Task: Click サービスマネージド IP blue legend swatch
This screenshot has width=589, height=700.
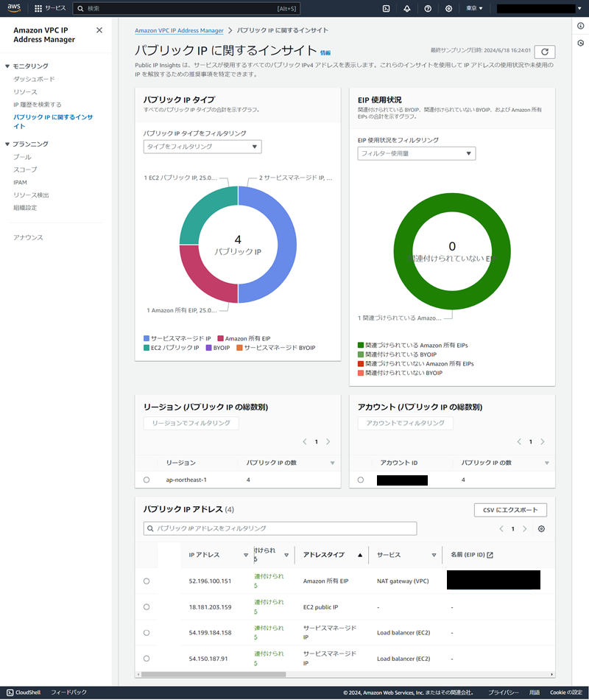Action: pyautogui.click(x=147, y=338)
